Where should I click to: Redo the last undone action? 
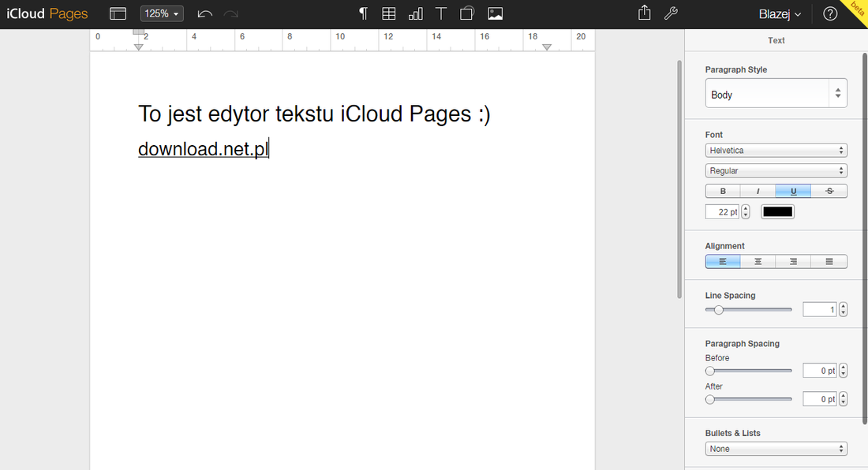231,14
